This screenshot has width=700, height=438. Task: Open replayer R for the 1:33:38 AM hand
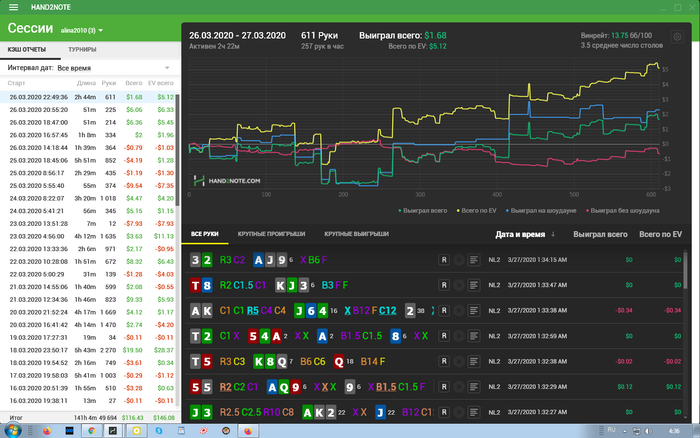coord(444,310)
